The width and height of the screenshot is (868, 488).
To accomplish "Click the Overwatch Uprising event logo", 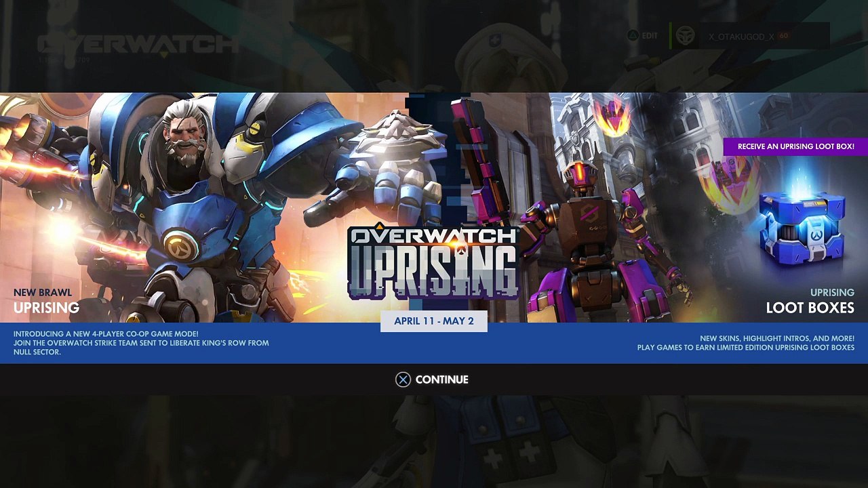I will (433, 262).
